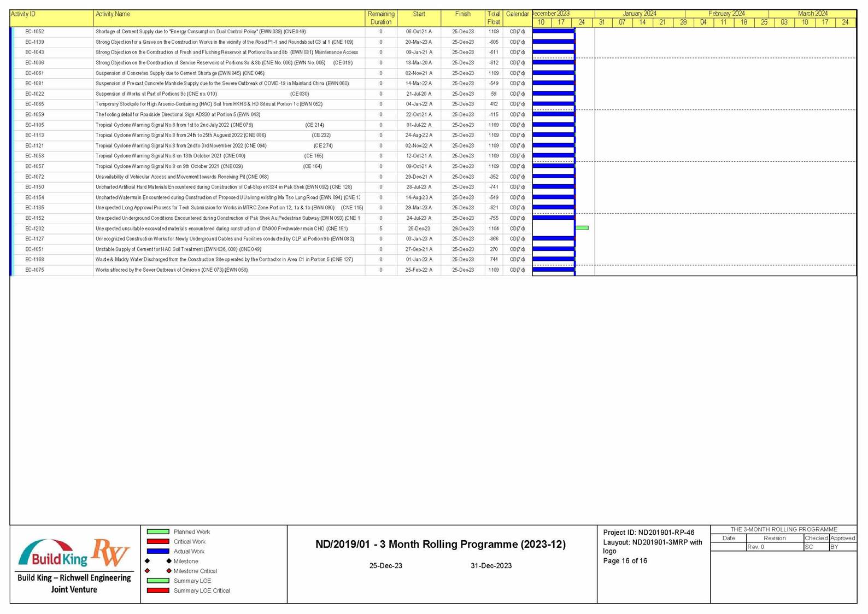
Task: Click the green Planned Work legend swatch
Action: (x=158, y=531)
